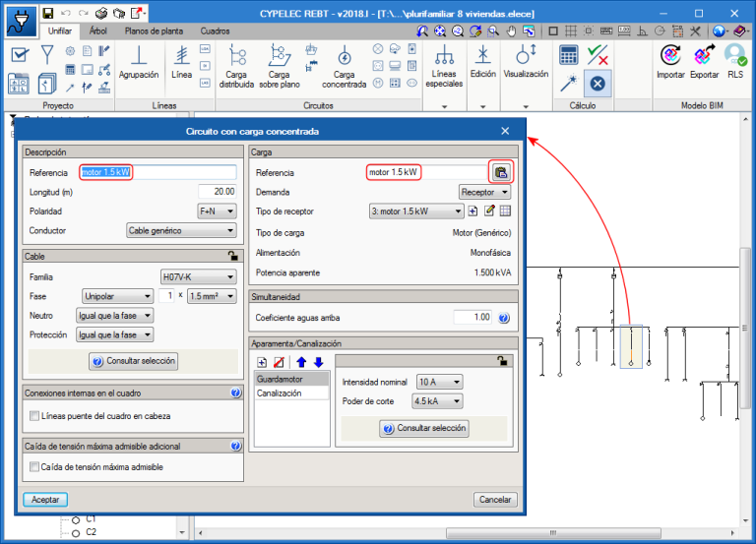This screenshot has width=756, height=544.
Task: Toggle the lock icon in Cable section
Action: coord(232,256)
